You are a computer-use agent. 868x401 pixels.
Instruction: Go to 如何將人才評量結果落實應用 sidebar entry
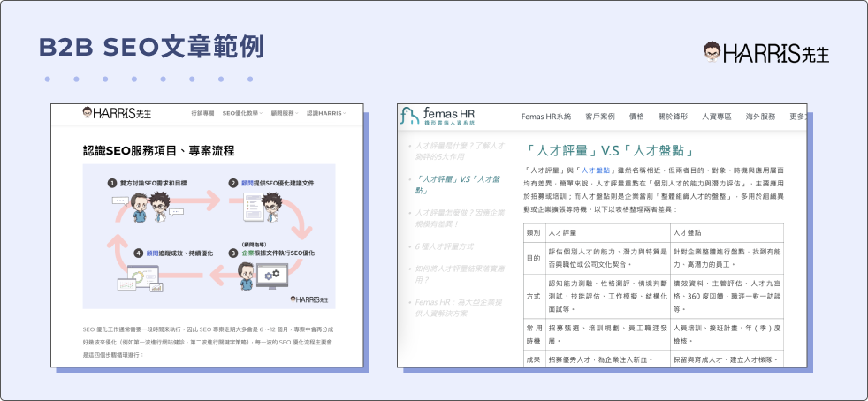460,275
